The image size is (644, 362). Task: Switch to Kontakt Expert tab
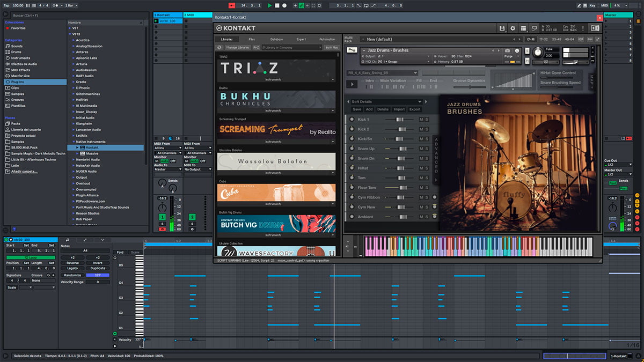[301, 39]
